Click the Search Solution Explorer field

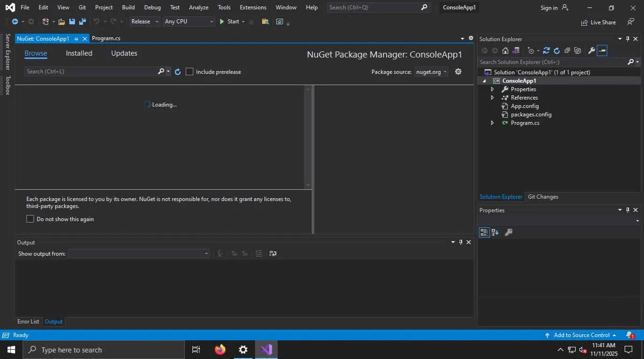click(x=552, y=62)
